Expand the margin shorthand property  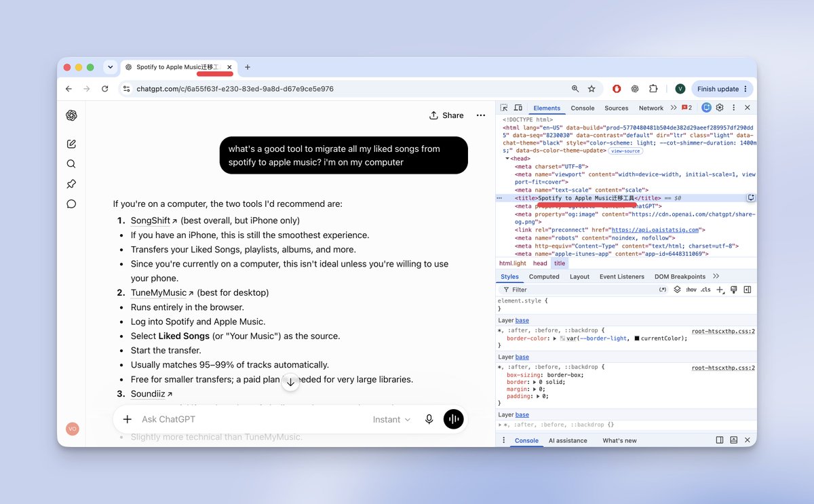(x=535, y=389)
